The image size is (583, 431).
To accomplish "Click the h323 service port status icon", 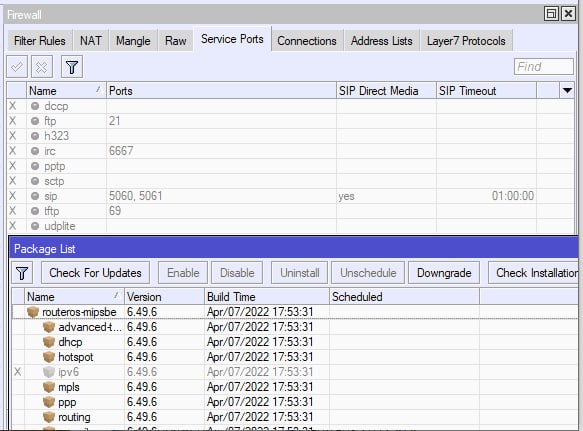I will [x=35, y=136].
